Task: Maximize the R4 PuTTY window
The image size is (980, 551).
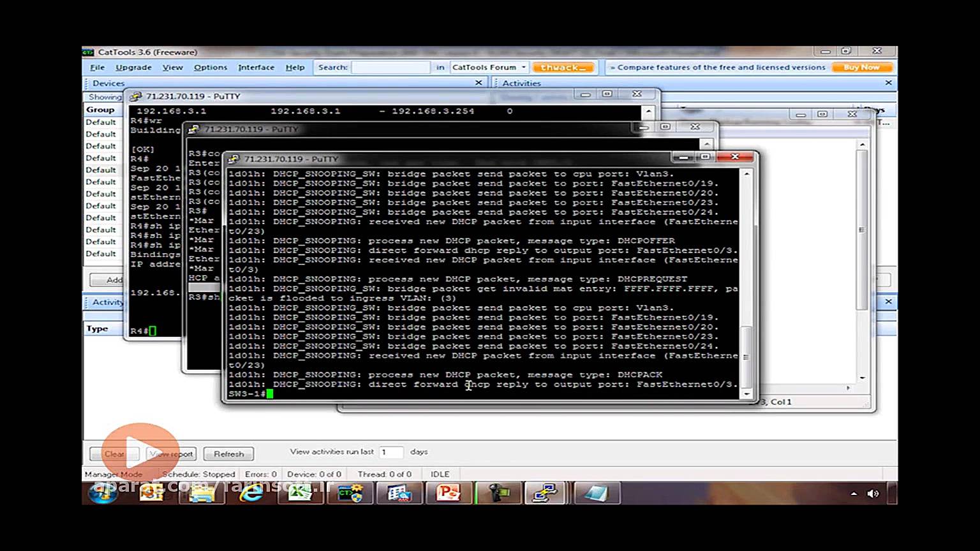Action: click(607, 94)
